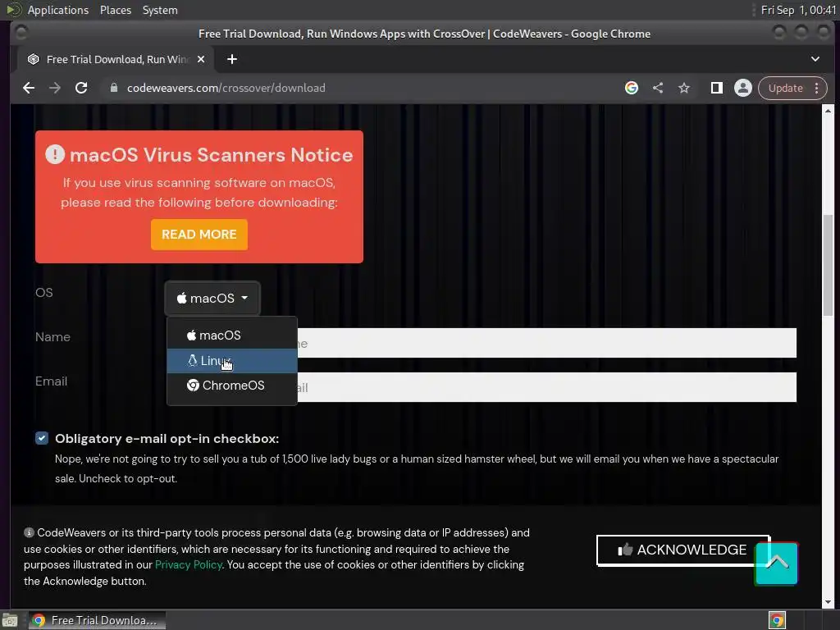Click the scrollbar down arrow

[x=829, y=602]
